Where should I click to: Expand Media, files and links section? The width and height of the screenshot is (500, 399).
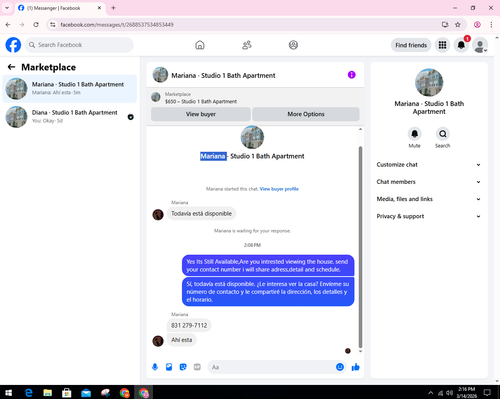click(429, 199)
